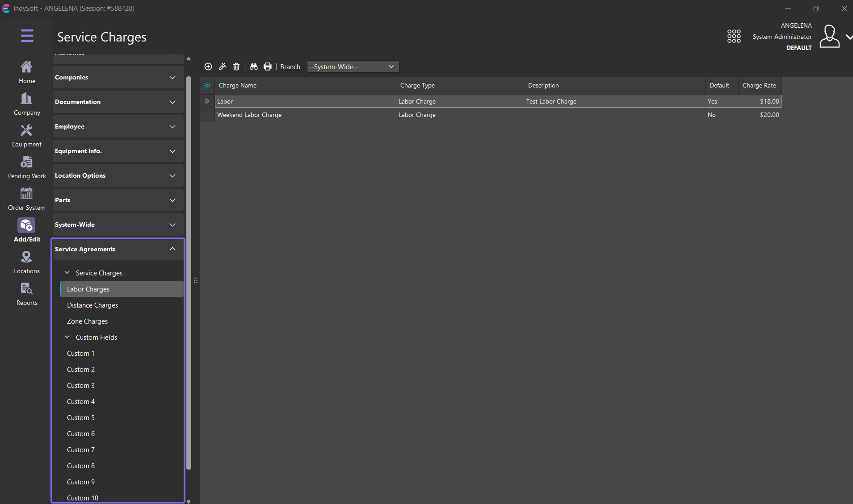The height and width of the screenshot is (504, 853).
Task: Select the Weekend Labor Charge row
Action: point(249,115)
